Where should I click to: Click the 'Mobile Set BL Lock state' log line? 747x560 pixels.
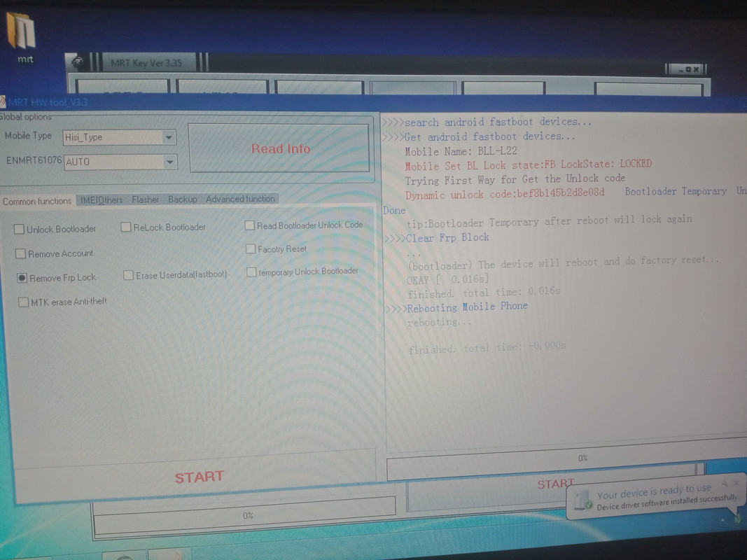tap(528, 165)
